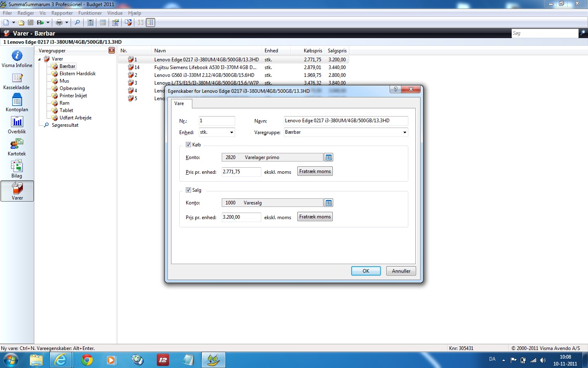The height and width of the screenshot is (368, 588).
Task: Click the Navn input field
Action: coord(346,121)
